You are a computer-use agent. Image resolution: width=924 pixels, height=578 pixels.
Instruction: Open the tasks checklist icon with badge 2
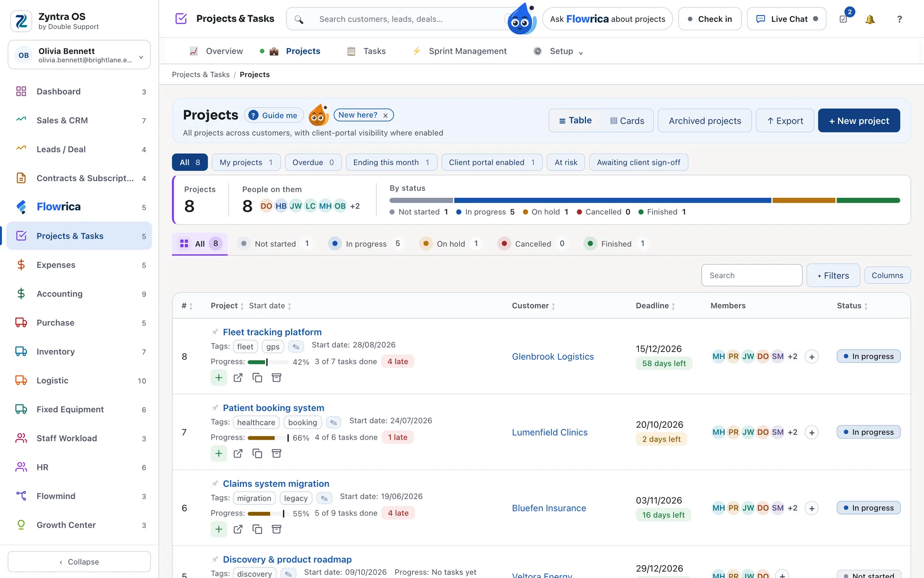click(844, 19)
